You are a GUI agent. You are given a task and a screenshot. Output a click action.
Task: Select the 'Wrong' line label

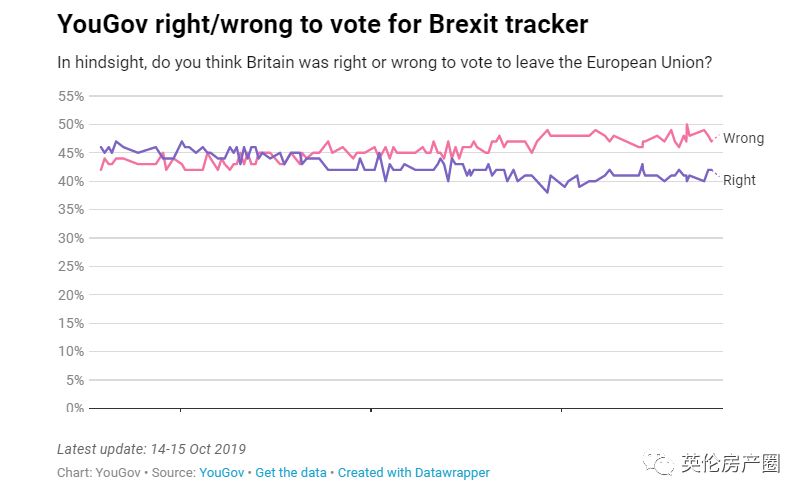click(x=743, y=138)
